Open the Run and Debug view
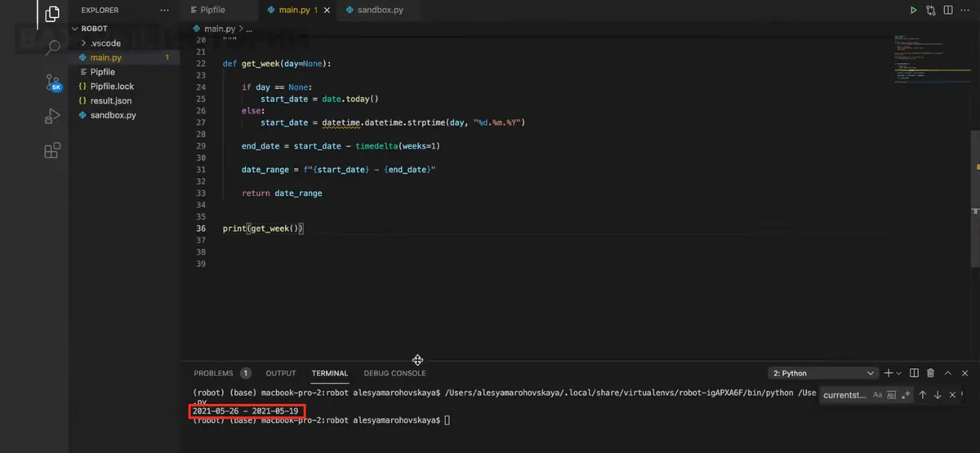Viewport: 980px width, 453px height. 51,116
